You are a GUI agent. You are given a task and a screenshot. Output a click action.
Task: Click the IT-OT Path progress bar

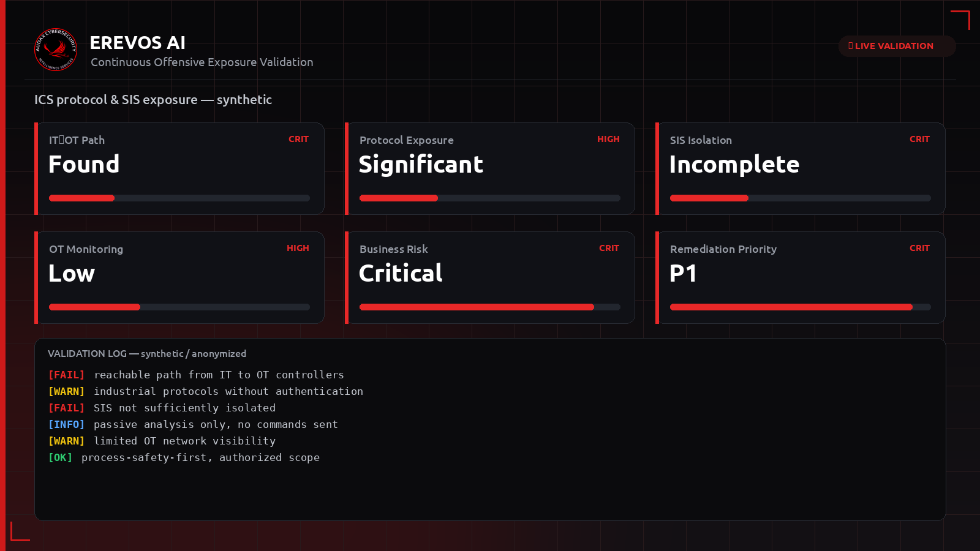tap(179, 198)
